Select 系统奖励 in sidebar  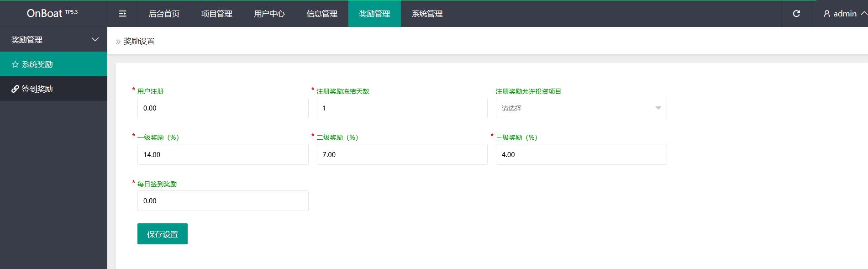pyautogui.click(x=53, y=64)
